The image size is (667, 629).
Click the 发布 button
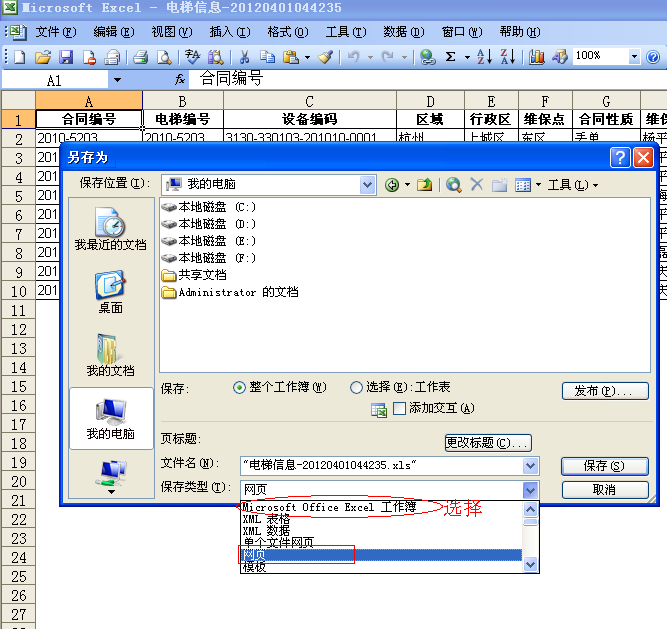[x=605, y=391]
